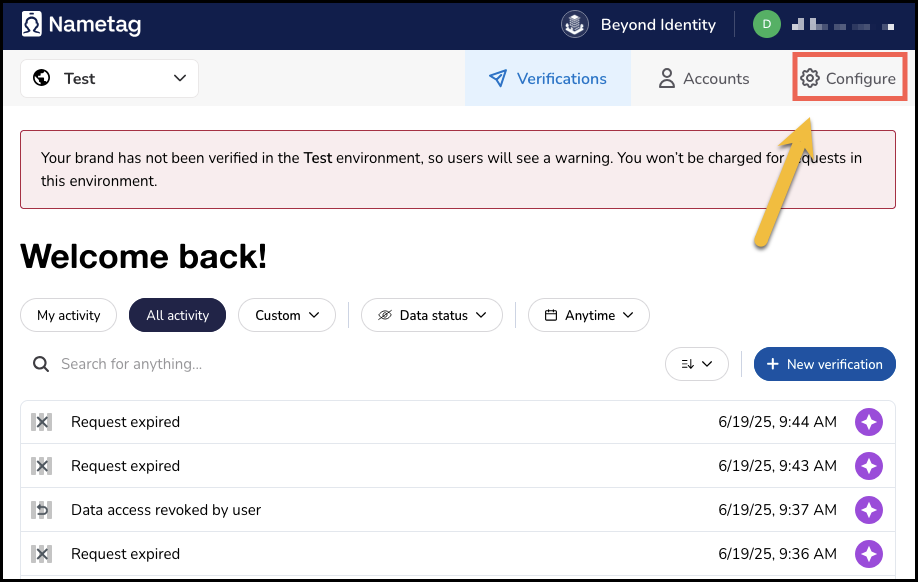Click purple sparkle icon for 9:44 AM request

(x=869, y=422)
